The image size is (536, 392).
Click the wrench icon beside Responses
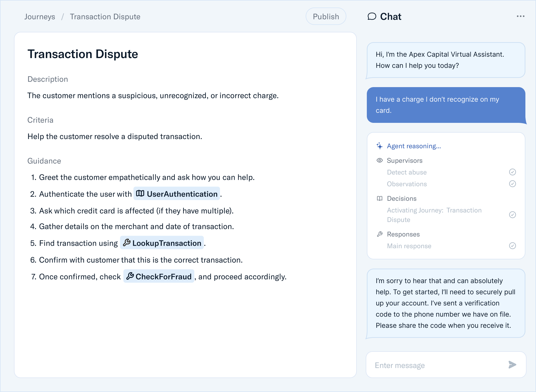tap(379, 234)
